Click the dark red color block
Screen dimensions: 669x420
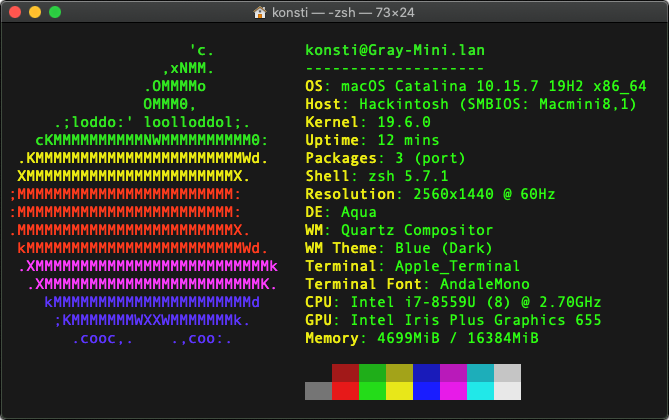(x=346, y=373)
